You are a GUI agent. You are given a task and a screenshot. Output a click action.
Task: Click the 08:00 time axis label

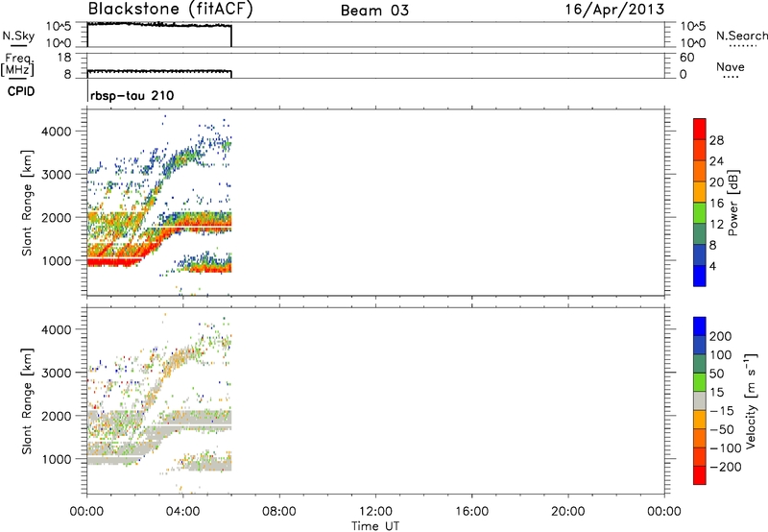pyautogui.click(x=278, y=512)
